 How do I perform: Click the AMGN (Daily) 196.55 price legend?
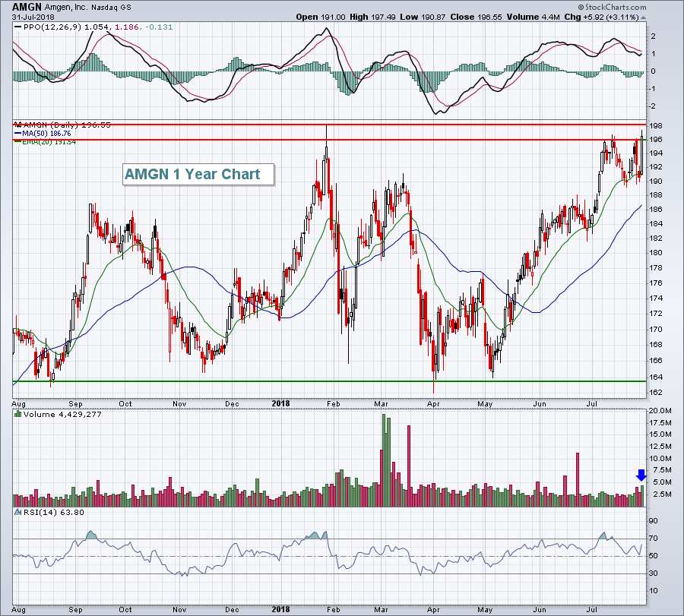67,125
